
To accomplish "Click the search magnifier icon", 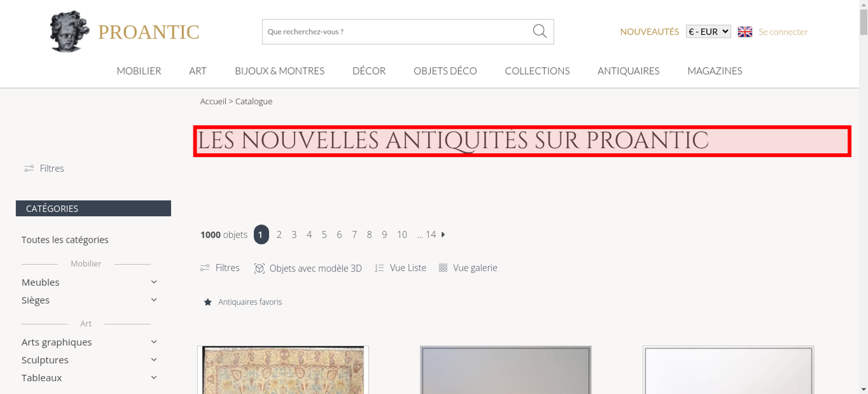I will point(539,31).
